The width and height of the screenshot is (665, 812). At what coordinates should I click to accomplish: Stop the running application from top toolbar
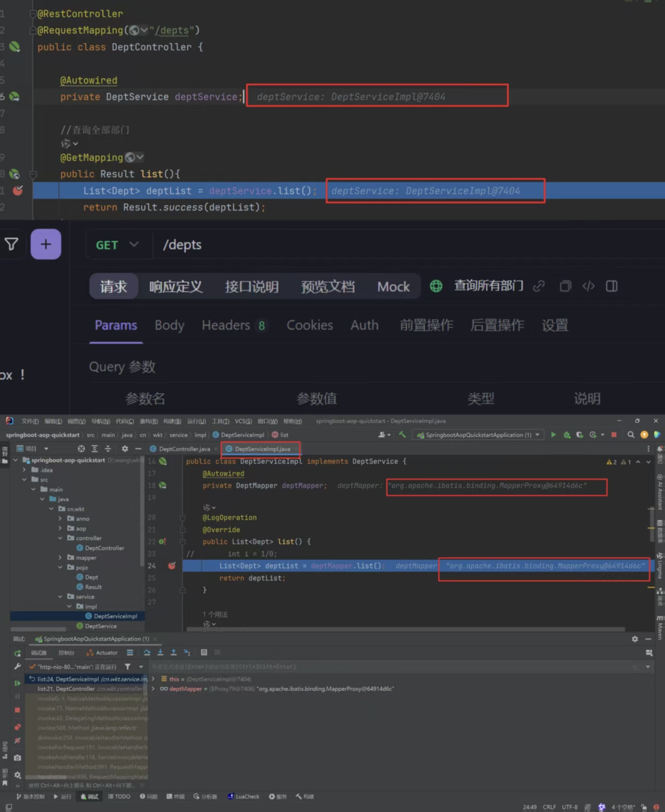(x=614, y=435)
